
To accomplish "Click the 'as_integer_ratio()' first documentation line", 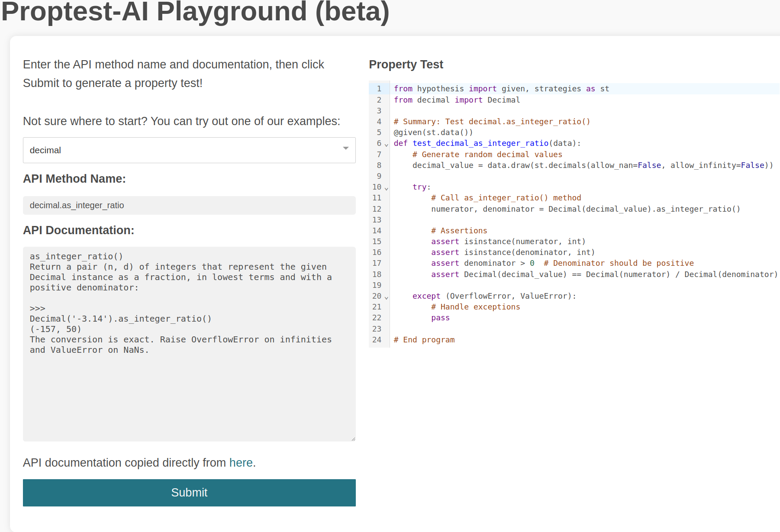I will coord(76,257).
